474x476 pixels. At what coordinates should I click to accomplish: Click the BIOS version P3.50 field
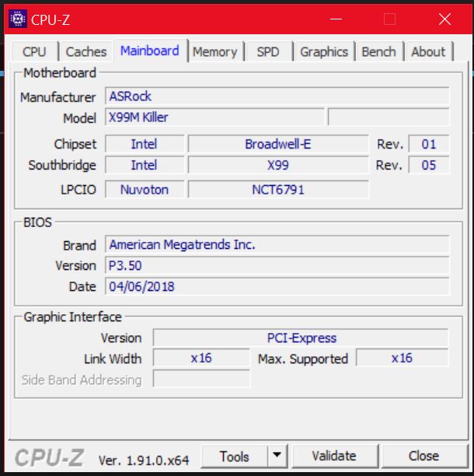[x=277, y=266]
